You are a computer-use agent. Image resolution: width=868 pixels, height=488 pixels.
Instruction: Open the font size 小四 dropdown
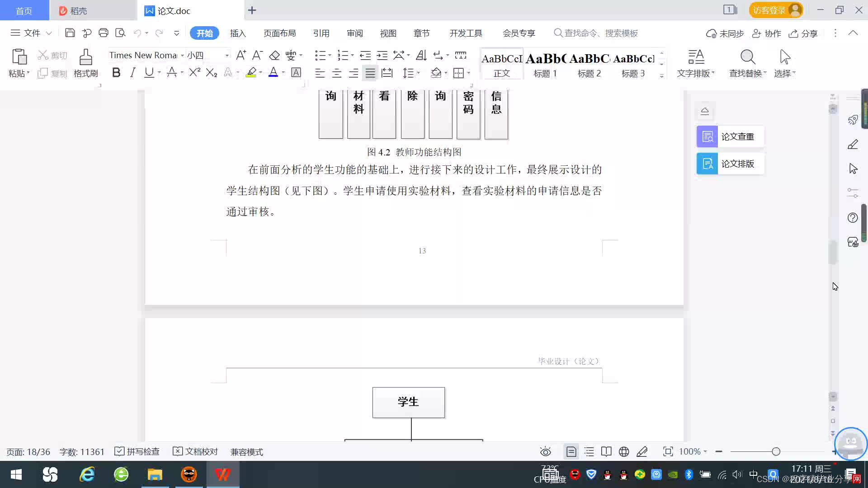point(227,55)
